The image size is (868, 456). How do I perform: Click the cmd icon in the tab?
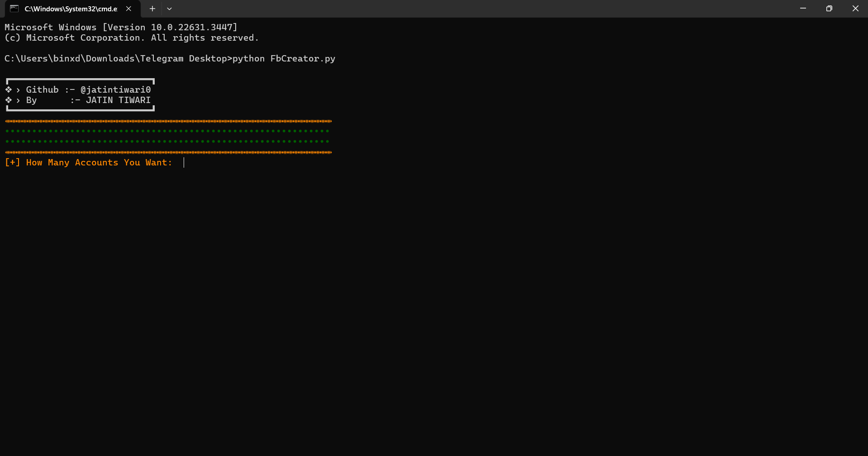point(14,9)
